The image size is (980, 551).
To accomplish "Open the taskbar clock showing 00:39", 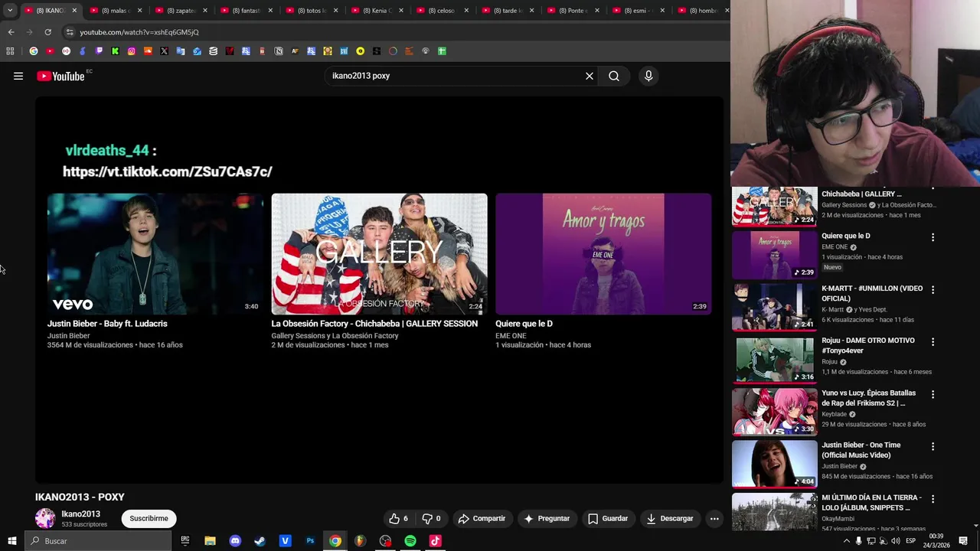I will 936,541.
